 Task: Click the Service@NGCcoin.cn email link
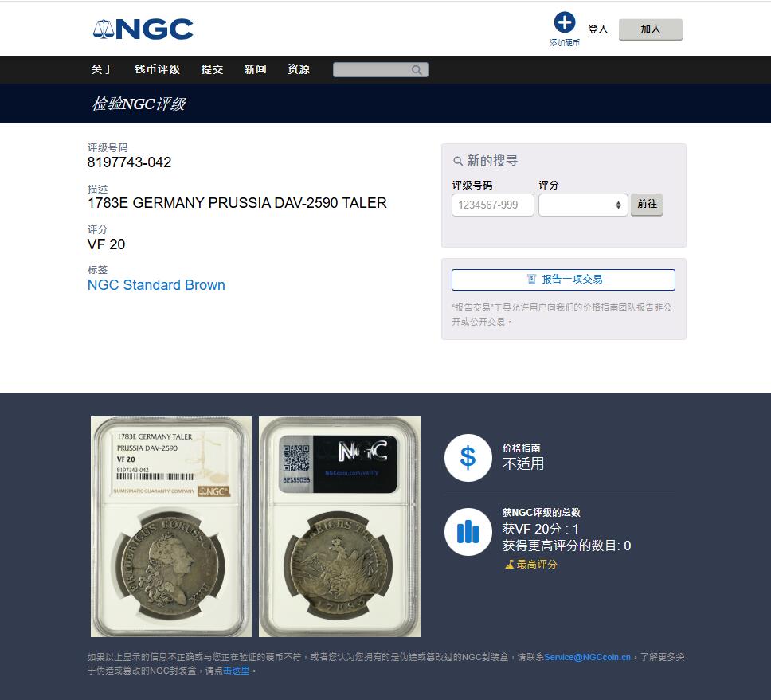(x=587, y=657)
